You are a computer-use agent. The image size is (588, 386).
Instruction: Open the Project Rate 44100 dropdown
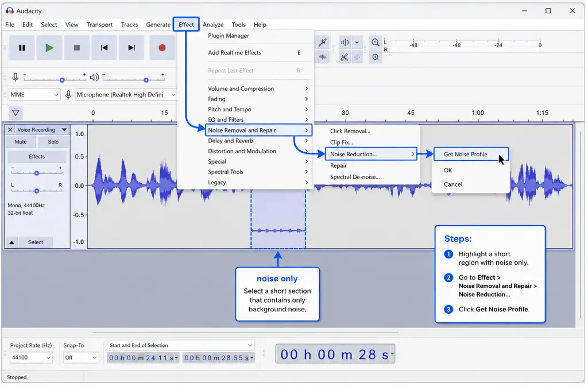31,357
